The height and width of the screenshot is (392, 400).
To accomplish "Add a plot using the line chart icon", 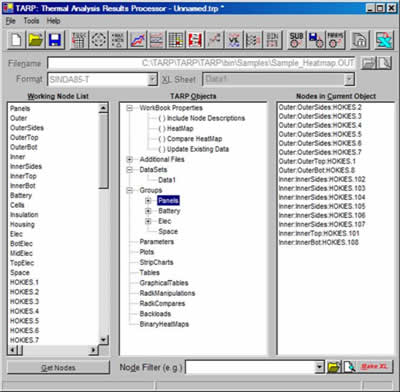I will pos(137,40).
